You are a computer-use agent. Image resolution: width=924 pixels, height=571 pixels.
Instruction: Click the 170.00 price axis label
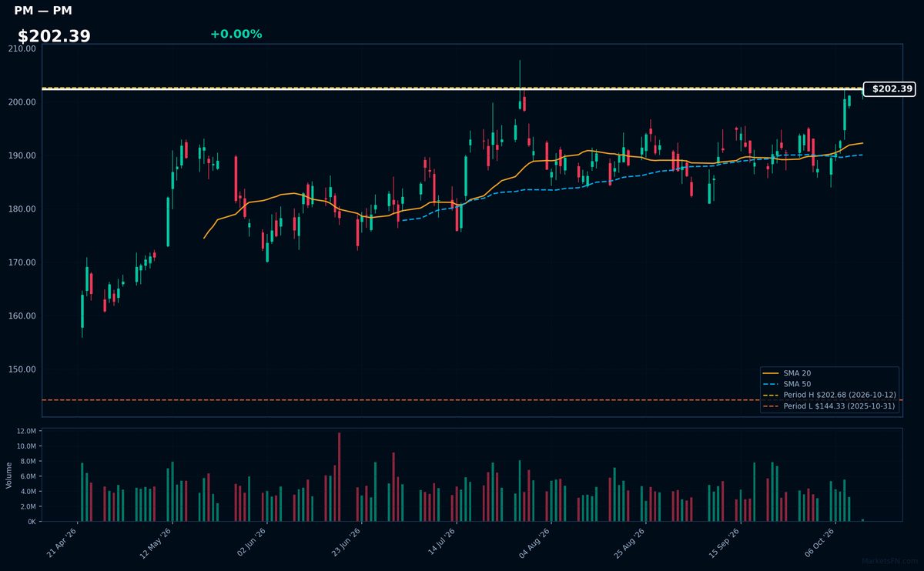pyautogui.click(x=22, y=262)
